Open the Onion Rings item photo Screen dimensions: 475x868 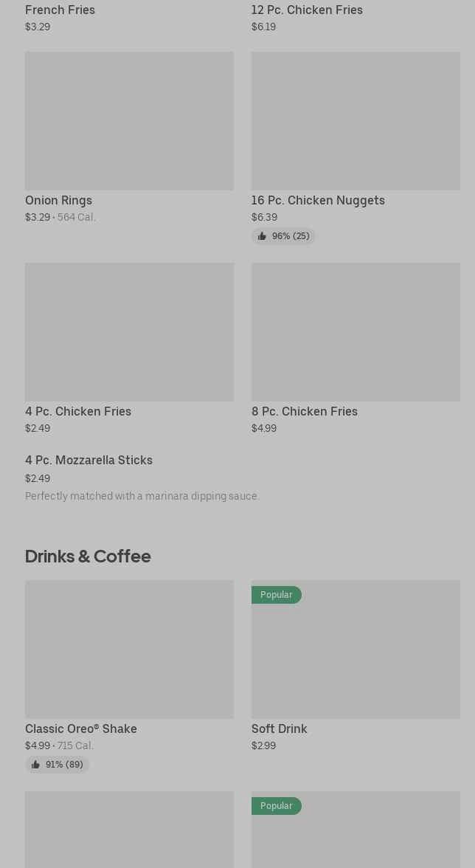(129, 120)
